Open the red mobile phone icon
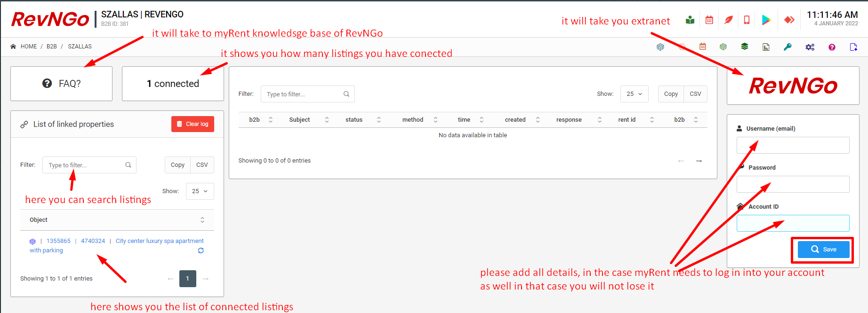This screenshot has width=868, height=313. (747, 20)
